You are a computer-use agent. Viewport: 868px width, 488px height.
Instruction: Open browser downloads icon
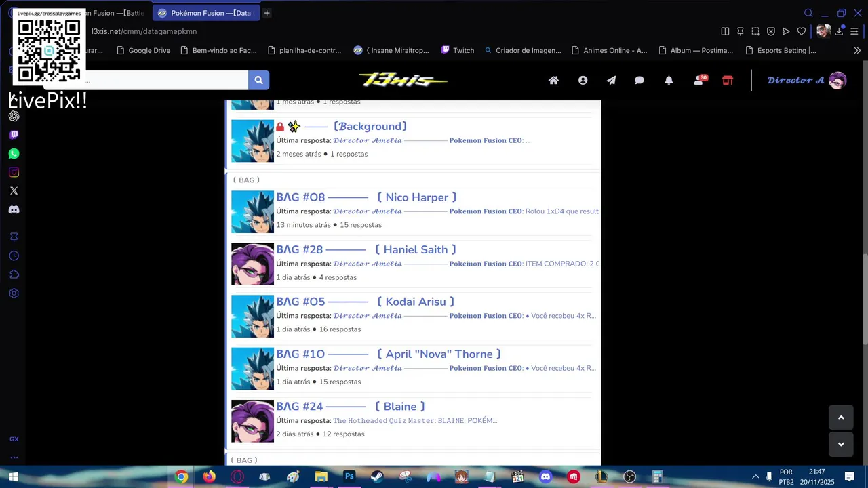click(x=840, y=31)
